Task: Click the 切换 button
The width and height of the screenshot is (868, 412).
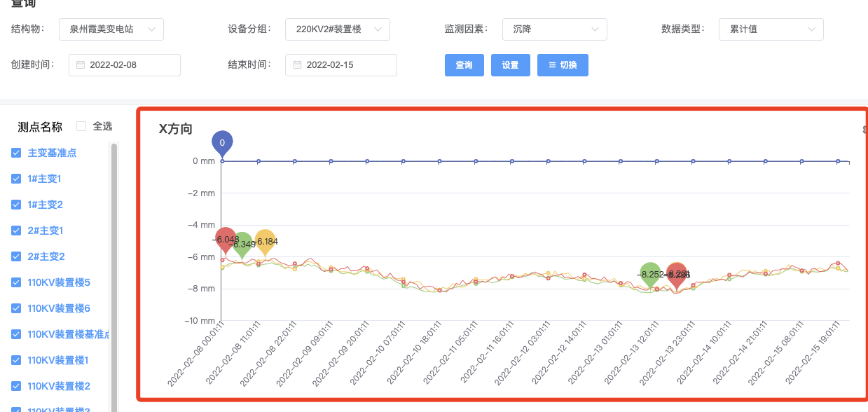Action: 563,65
